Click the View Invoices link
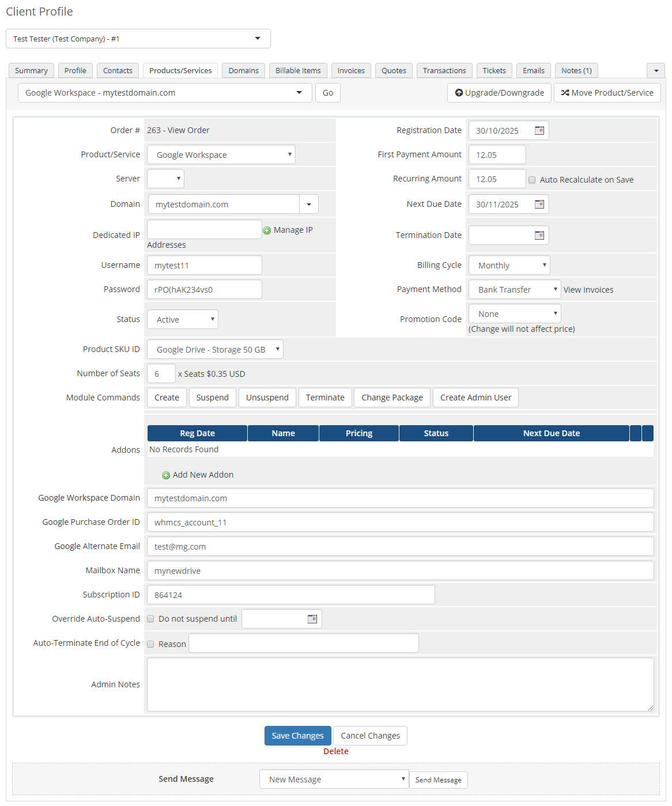 click(588, 289)
